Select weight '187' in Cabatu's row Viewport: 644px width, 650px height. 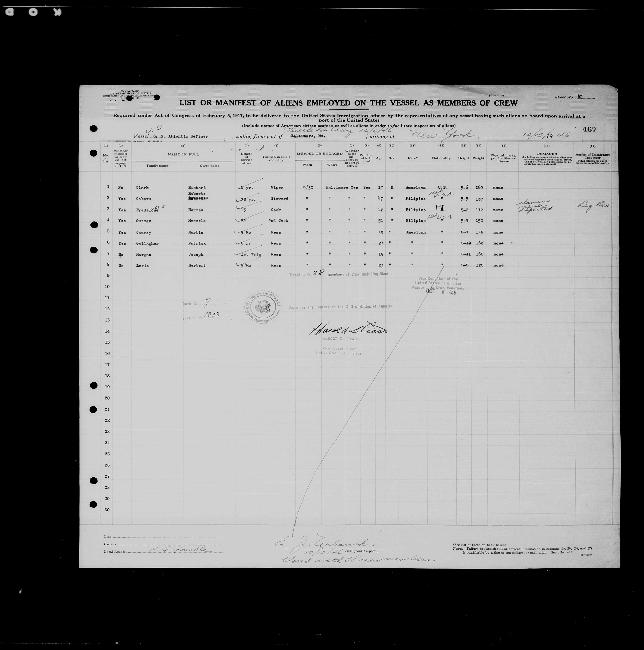tap(479, 199)
